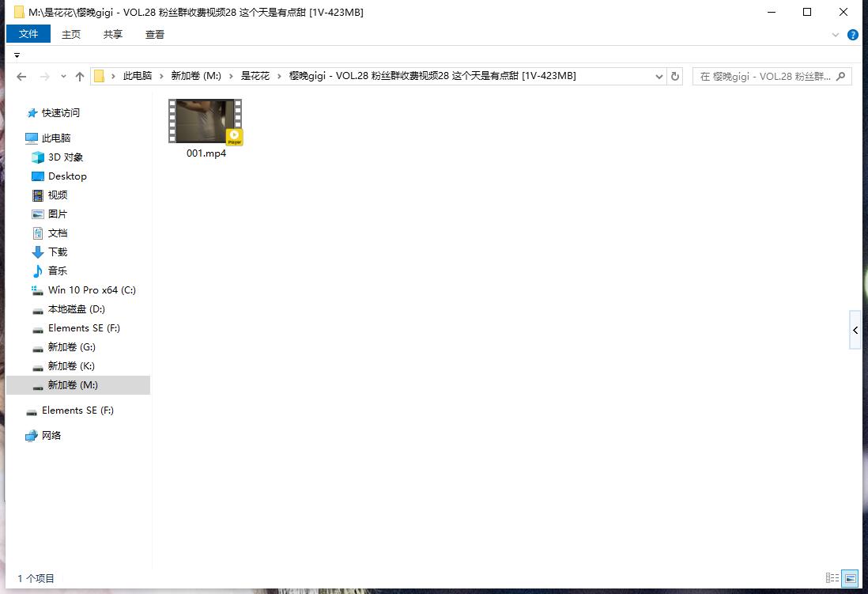Select 新加卷 (M:) highlighted drive
Viewport: 868px width, 594px height.
click(78, 385)
